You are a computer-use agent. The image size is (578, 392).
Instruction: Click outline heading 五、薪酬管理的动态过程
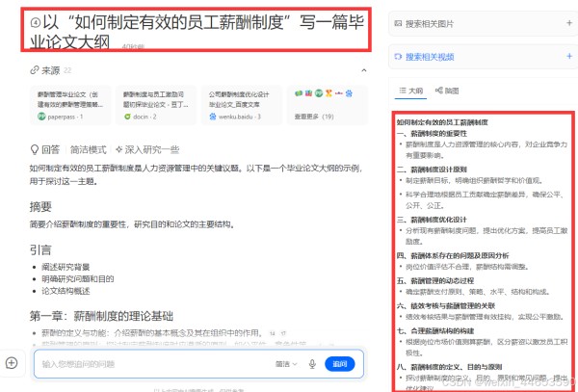pos(435,280)
